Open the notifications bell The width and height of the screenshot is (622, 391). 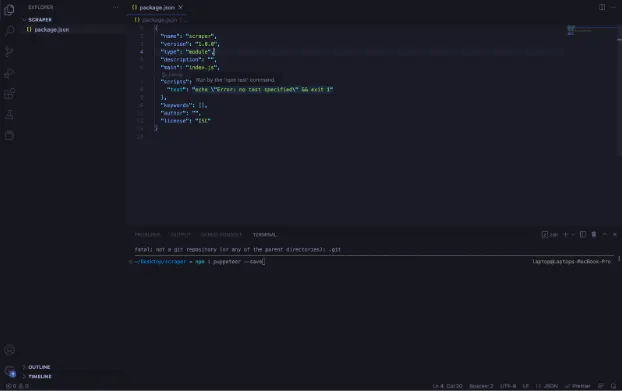(x=613, y=386)
